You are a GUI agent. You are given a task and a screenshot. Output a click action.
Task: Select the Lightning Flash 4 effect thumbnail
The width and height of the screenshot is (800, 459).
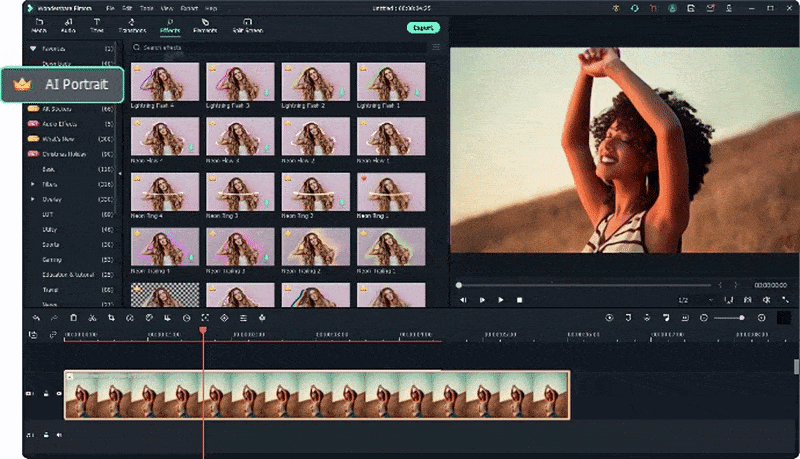coord(165,82)
